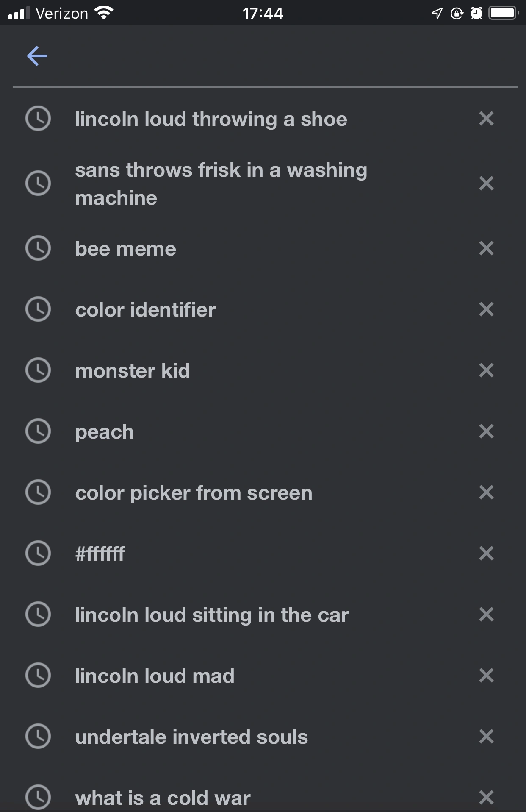Search again for "lincoln loud sitting in the car"
The height and width of the screenshot is (812, 526).
coord(212,615)
